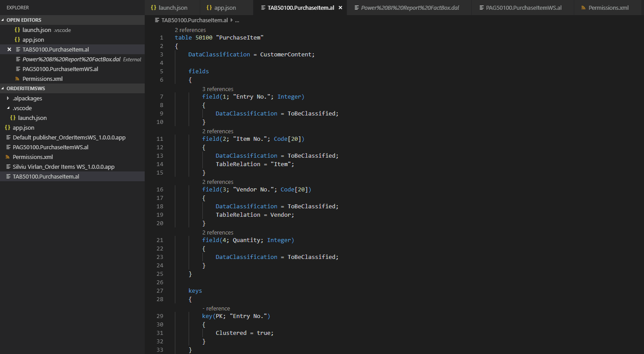The width and height of the screenshot is (644, 354).
Task: Click the Permissions.xml icon in Open Editors
Action: [x=18, y=79]
